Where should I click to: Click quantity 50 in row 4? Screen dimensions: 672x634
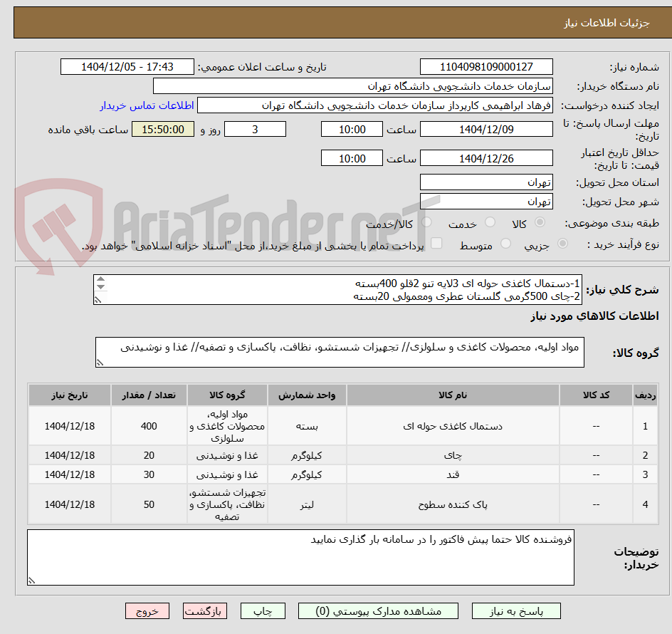[x=149, y=504]
